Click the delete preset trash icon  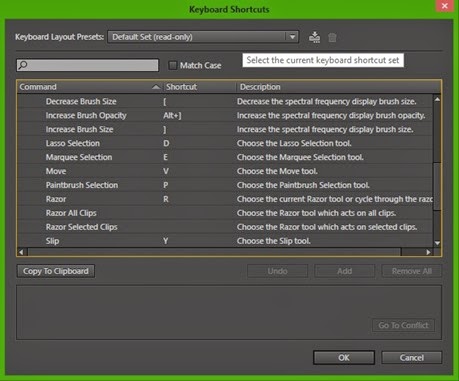332,37
